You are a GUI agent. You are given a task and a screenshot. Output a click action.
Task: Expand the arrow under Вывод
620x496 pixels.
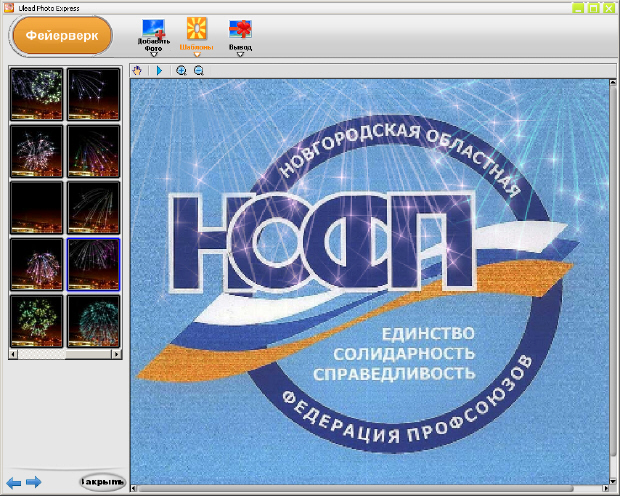(240, 55)
